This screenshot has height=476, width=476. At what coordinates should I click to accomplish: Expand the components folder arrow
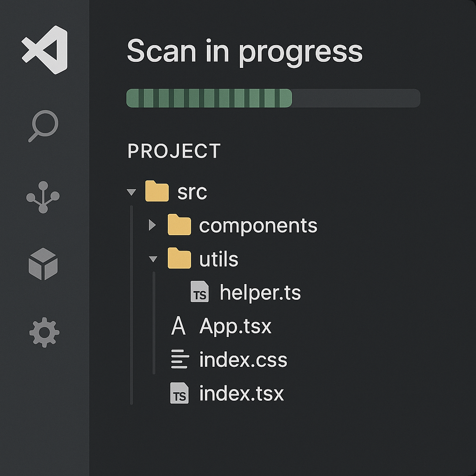pos(152,225)
